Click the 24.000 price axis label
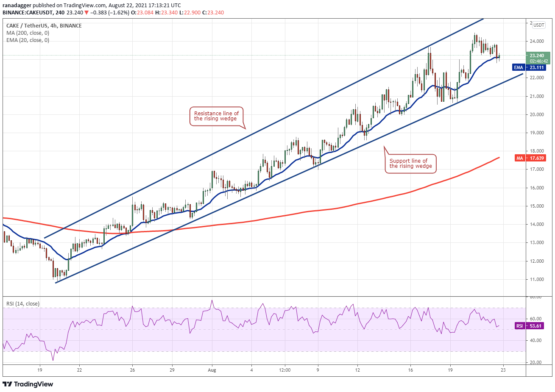This screenshot has width=555, height=392. tap(536, 42)
